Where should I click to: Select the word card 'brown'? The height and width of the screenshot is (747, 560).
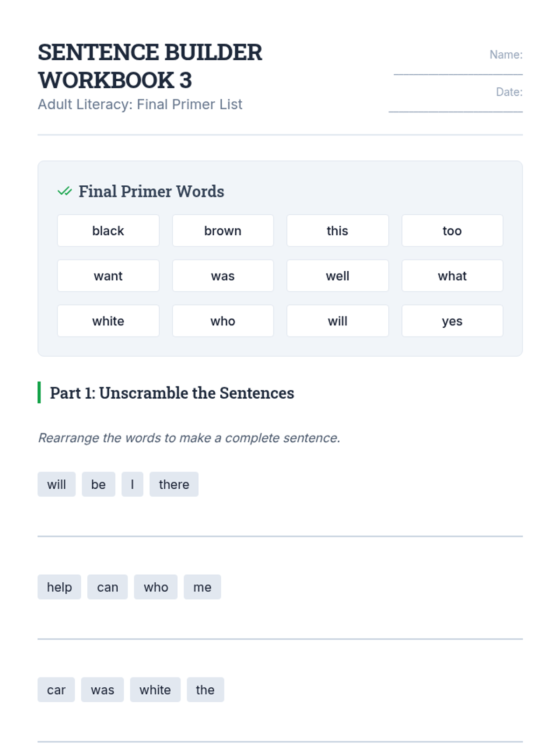[x=223, y=231]
